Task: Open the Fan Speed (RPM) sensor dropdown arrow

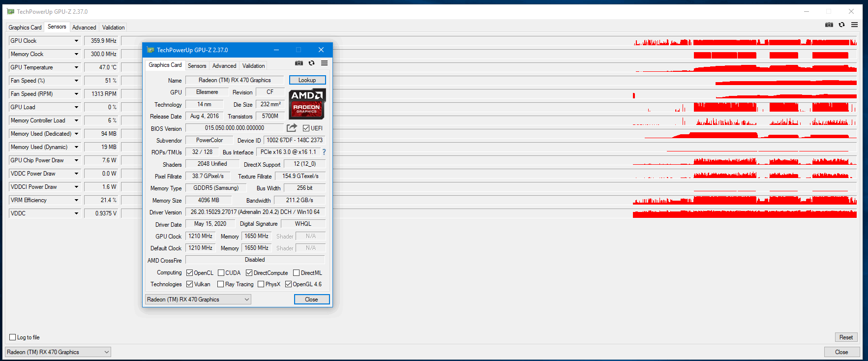Action: click(x=76, y=94)
